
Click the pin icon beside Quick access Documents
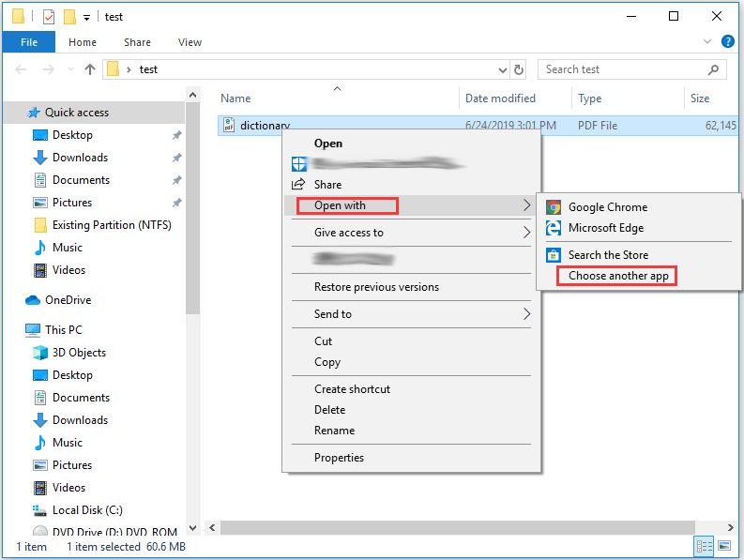coord(177,180)
